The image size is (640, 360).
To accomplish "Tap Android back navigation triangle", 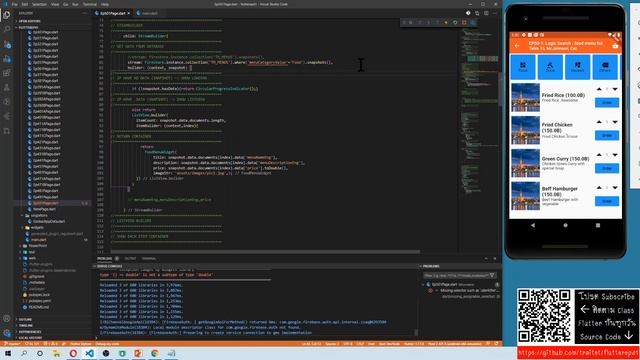I will tap(533, 225).
